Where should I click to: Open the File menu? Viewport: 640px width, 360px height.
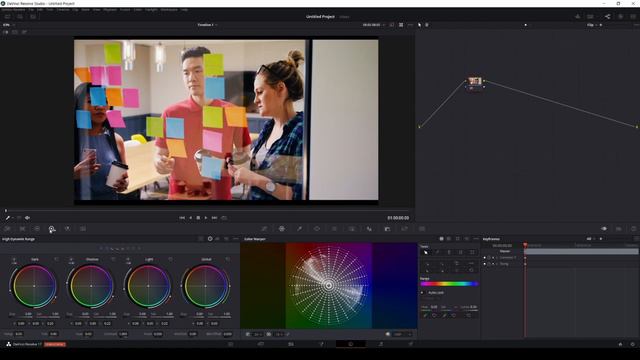coord(31,9)
